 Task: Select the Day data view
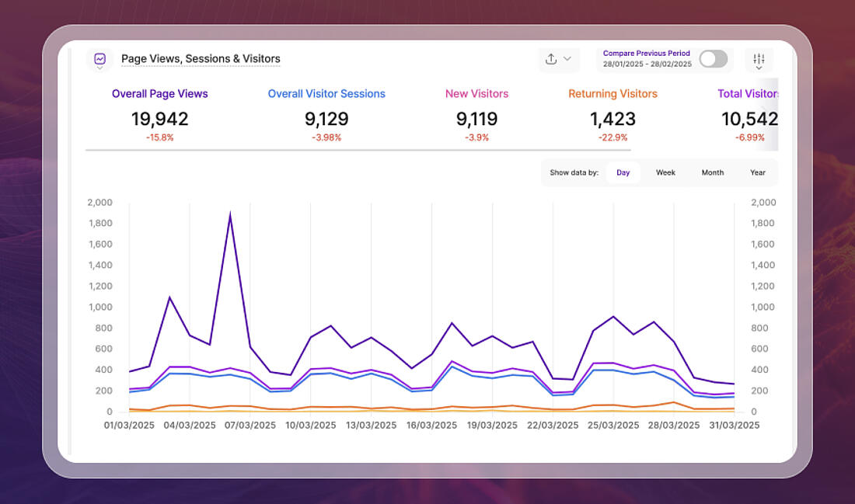point(623,172)
